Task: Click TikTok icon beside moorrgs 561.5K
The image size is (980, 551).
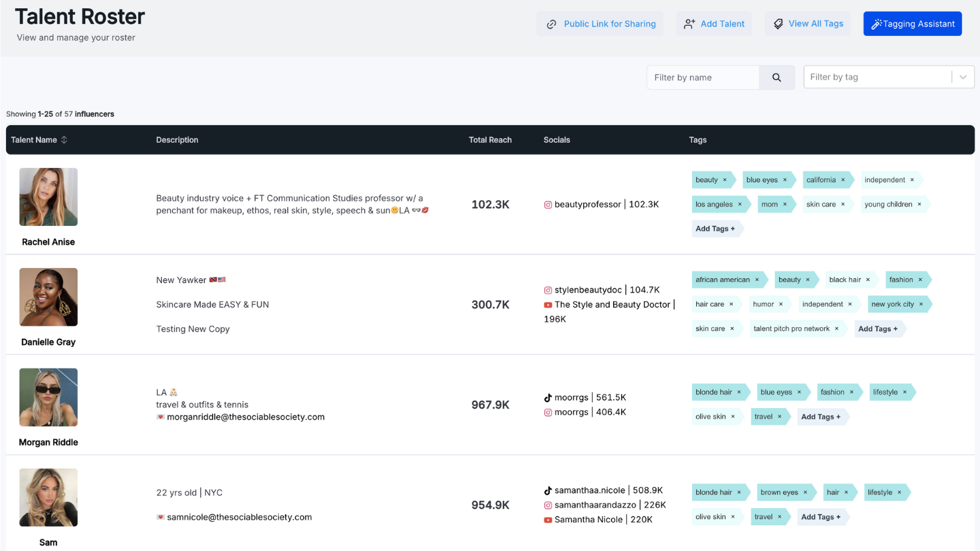Action: pyautogui.click(x=548, y=398)
